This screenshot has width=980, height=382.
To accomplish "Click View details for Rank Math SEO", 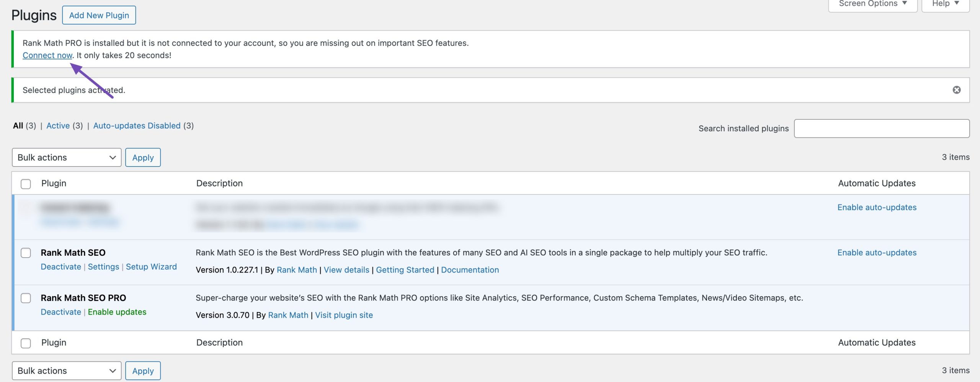I will point(346,270).
